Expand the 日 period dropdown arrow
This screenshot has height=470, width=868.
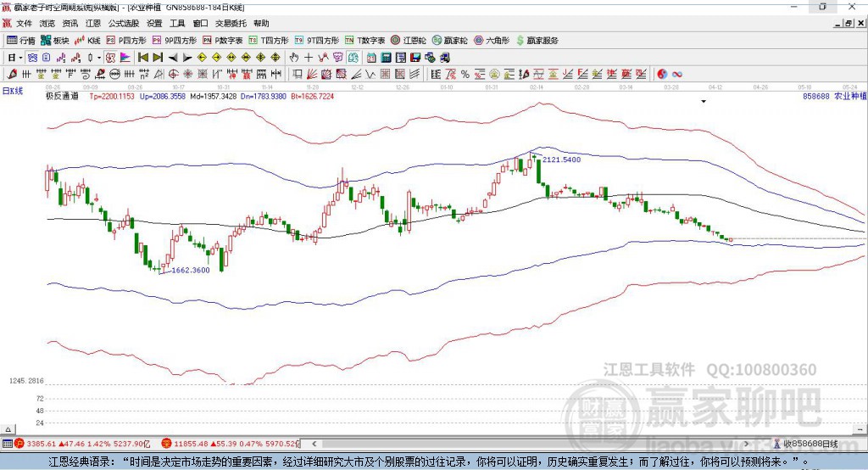[x=20, y=58]
